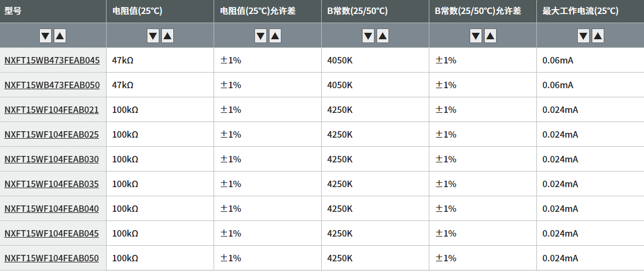Open part NXFT15WF104FEAB030 link

point(51,159)
